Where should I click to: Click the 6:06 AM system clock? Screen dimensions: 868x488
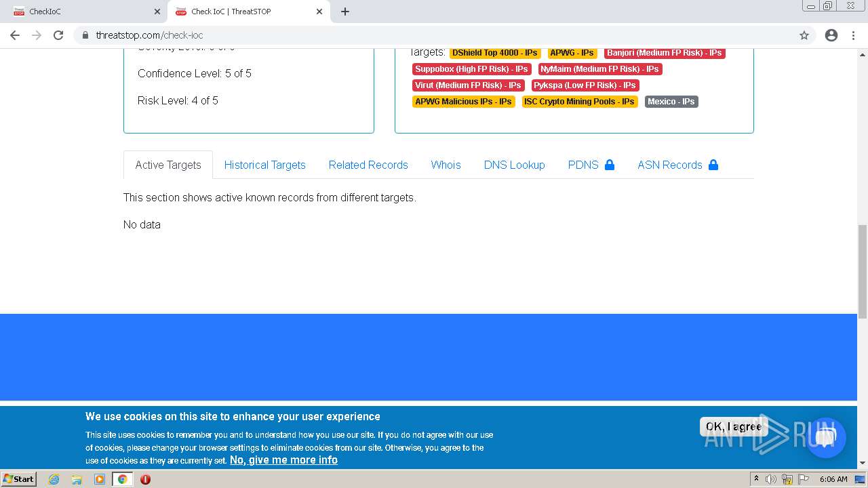click(x=833, y=479)
